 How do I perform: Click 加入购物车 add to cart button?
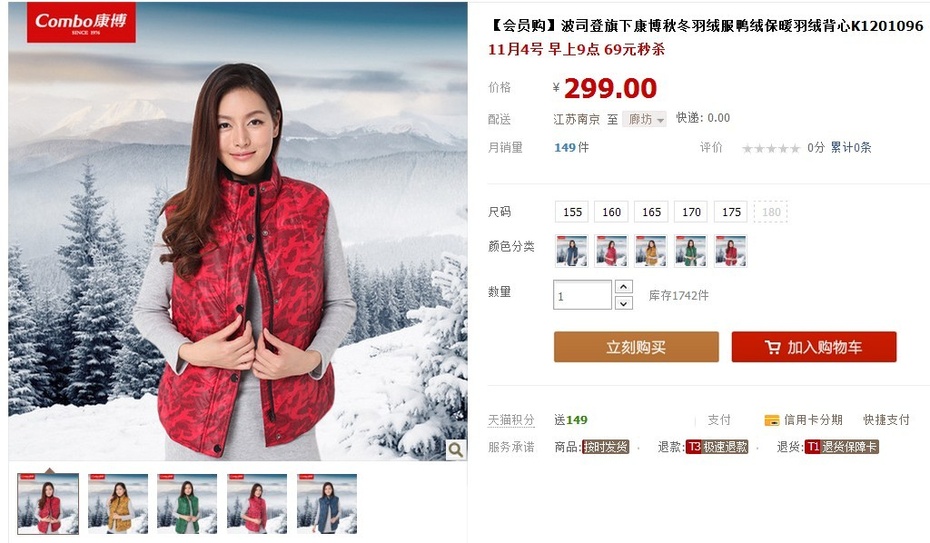click(814, 347)
